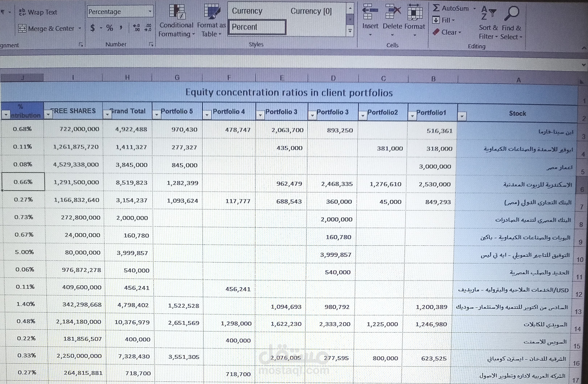Open Stock column filter dropdown
Screen dimensions: 588x384
[462, 116]
